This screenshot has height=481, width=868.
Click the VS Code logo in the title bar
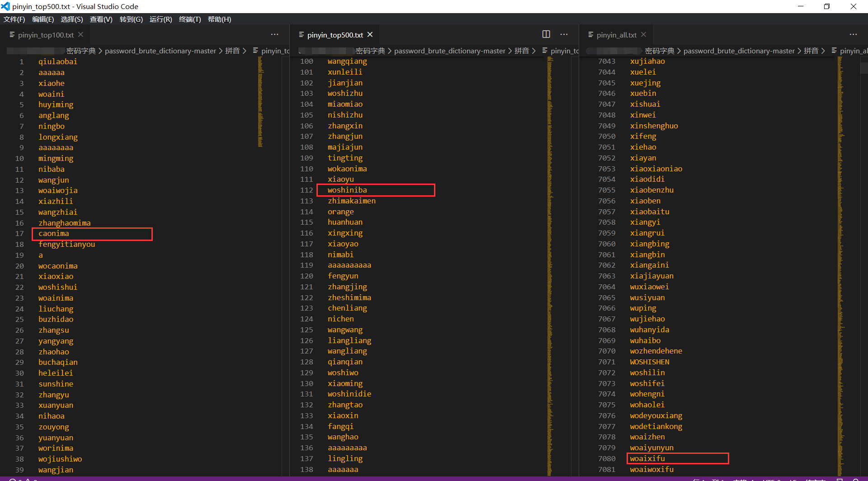pos(5,6)
